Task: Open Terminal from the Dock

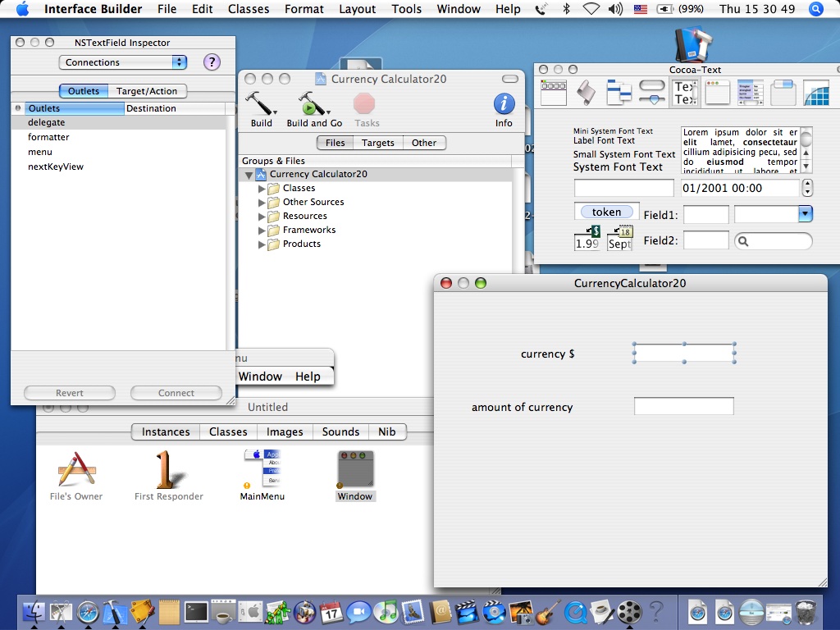Action: click(196, 611)
